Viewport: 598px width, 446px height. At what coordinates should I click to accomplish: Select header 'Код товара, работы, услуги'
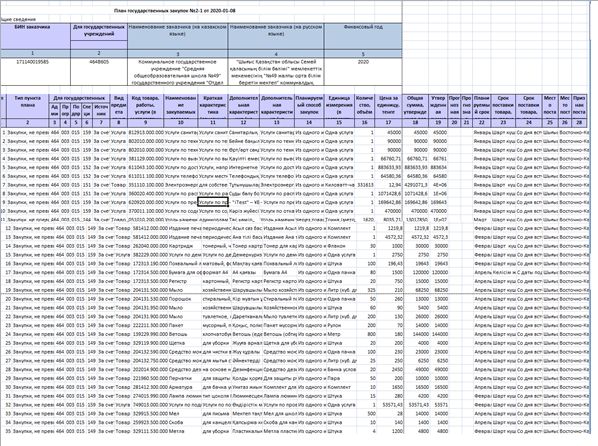pos(145,106)
